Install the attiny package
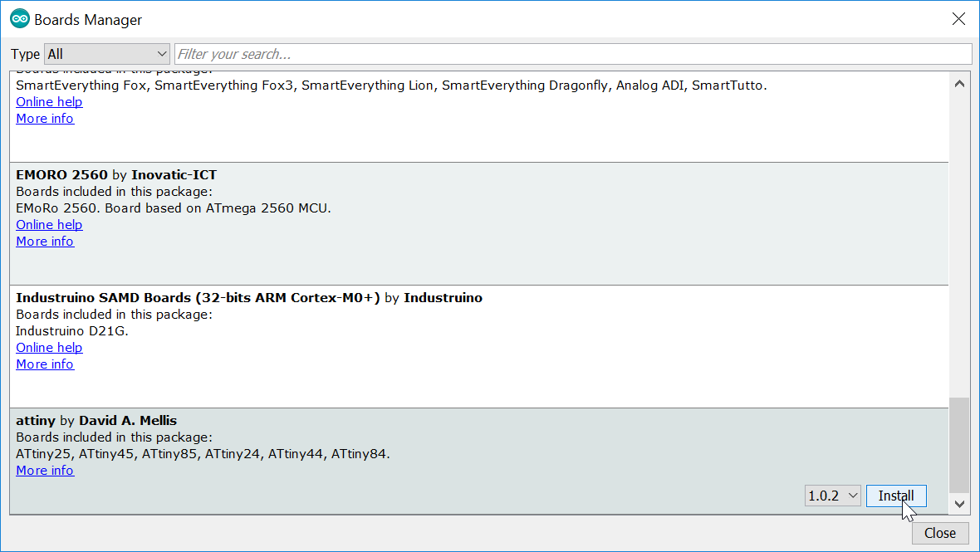Viewport: 980px width, 552px height. coord(896,496)
